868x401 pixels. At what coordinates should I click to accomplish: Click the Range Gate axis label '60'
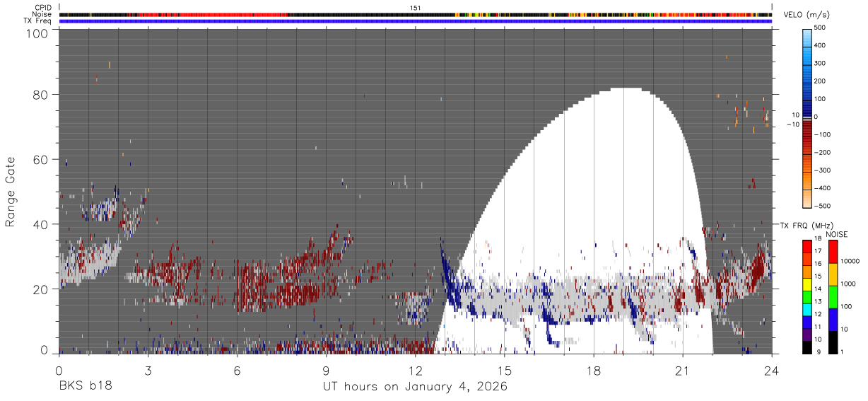tap(41, 159)
